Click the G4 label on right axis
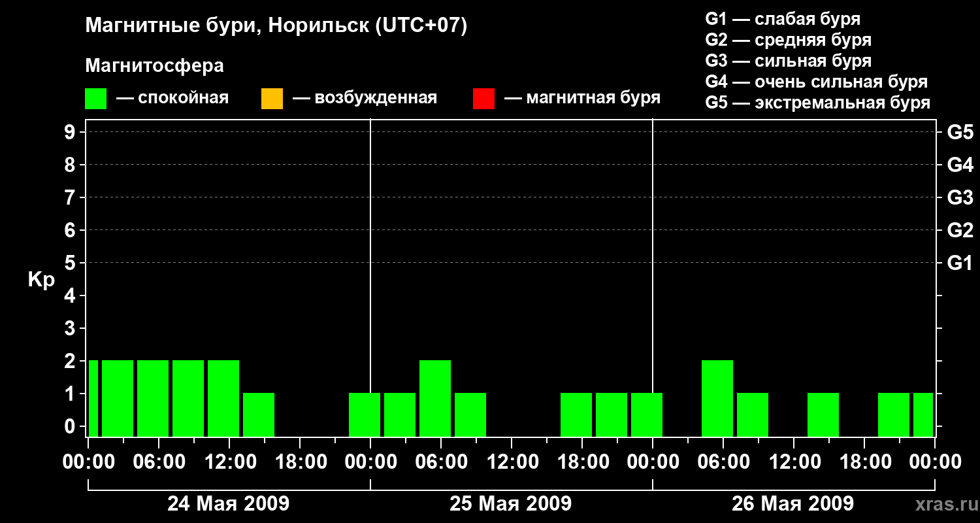Screen dimensions: 980x523 click(x=960, y=165)
